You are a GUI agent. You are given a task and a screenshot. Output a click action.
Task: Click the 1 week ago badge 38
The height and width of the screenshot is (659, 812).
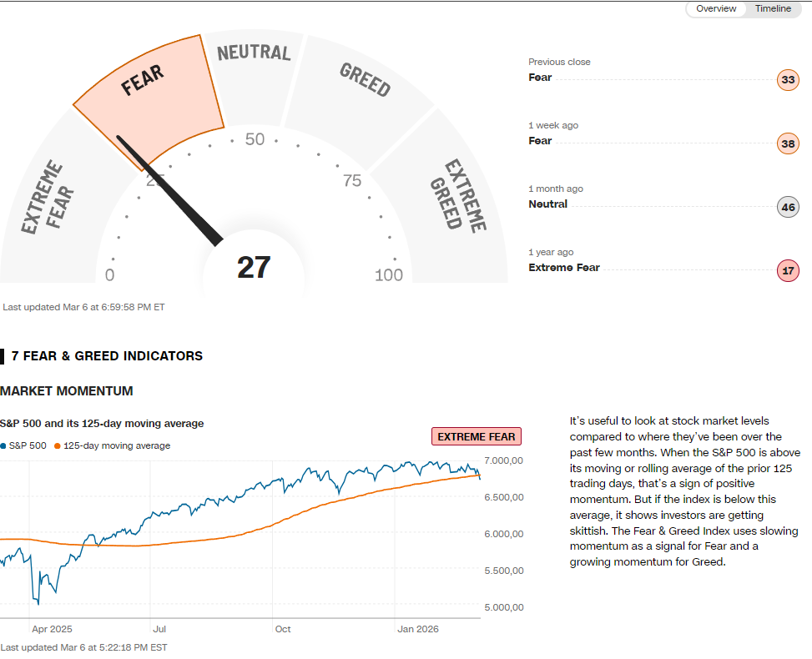pyautogui.click(x=787, y=143)
